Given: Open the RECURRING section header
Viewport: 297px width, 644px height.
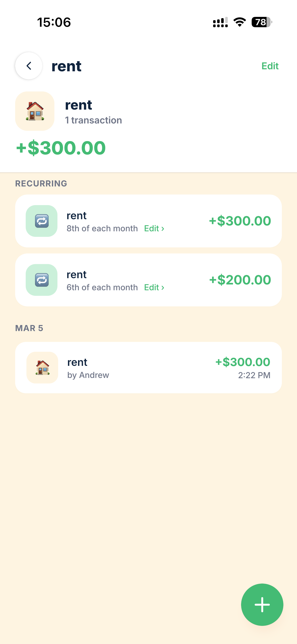Looking at the screenshot, I should pyautogui.click(x=41, y=183).
